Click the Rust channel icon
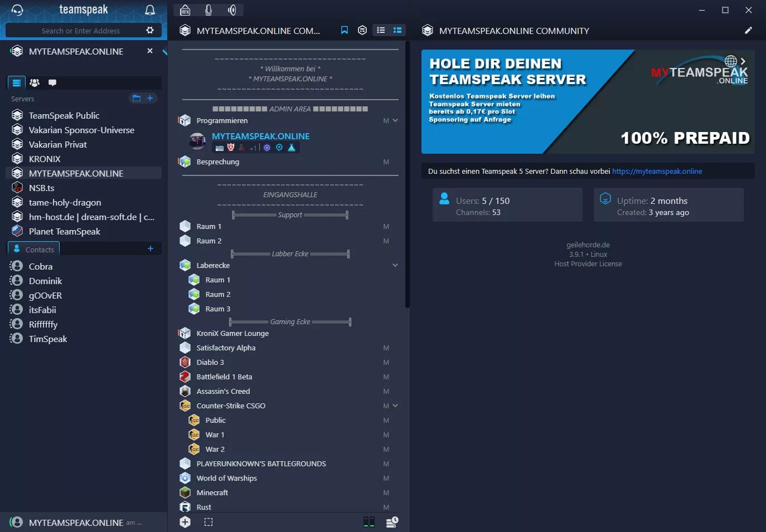The width and height of the screenshot is (766, 532). 185,507
